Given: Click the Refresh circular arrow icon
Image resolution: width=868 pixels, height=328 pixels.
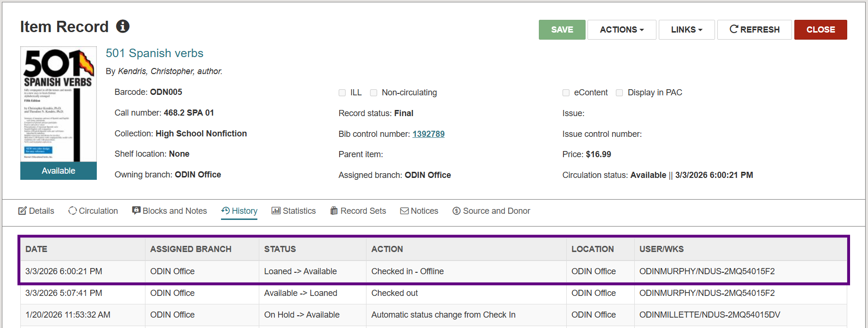Looking at the screenshot, I should (x=734, y=29).
